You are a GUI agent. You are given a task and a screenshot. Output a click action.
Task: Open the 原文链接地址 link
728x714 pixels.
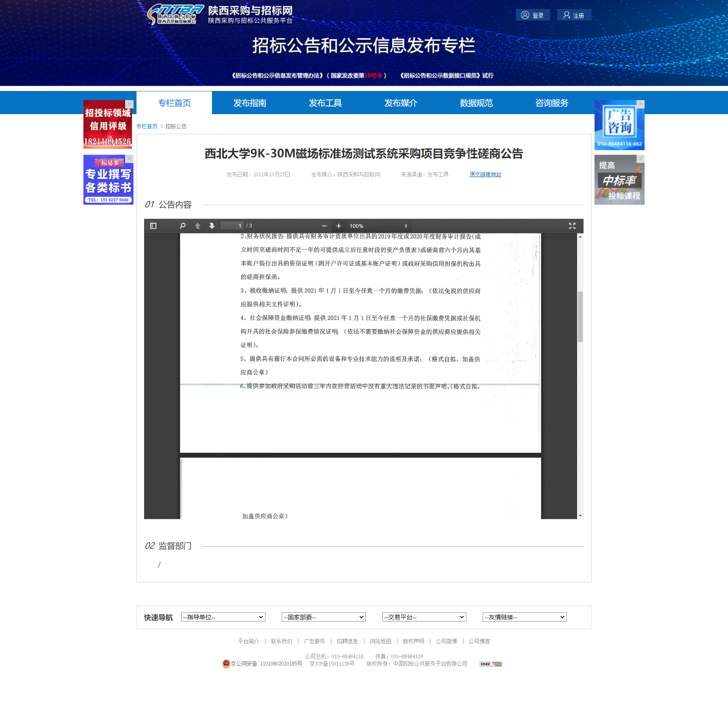[x=485, y=174]
